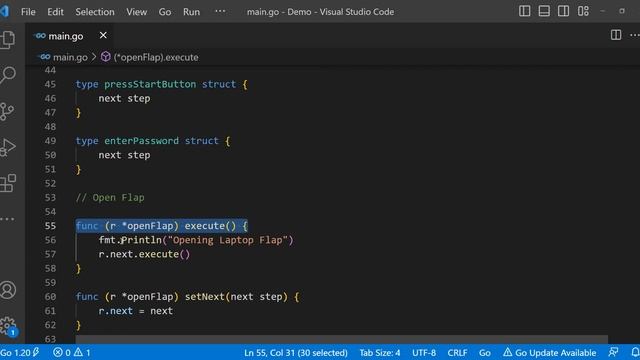Open the View menu
Screen dimensions: 640x360
(x=136, y=12)
